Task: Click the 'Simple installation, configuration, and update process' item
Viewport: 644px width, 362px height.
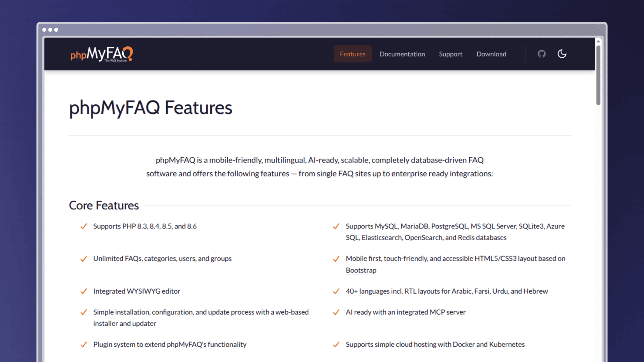Action: point(201,318)
